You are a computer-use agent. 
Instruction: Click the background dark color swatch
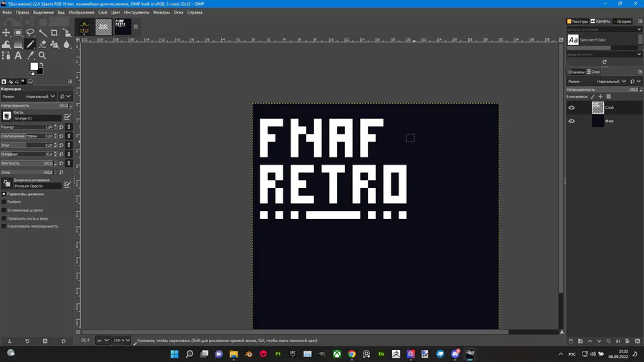point(40,72)
